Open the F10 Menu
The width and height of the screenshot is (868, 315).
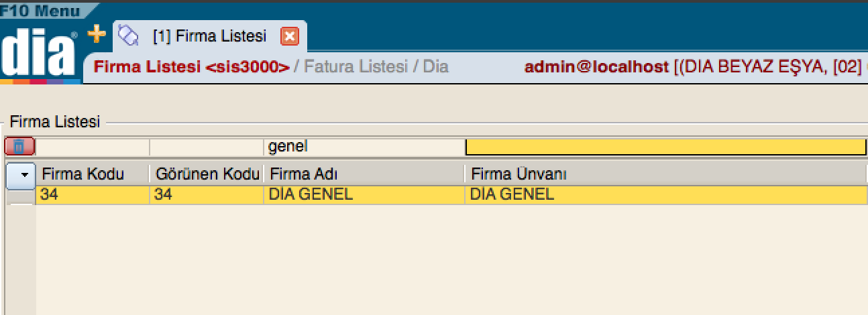pos(40,11)
